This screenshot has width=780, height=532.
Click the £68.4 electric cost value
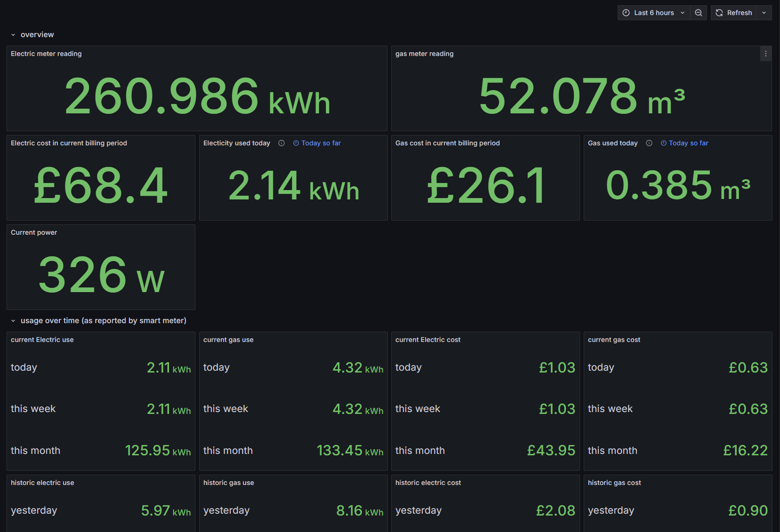click(x=101, y=186)
